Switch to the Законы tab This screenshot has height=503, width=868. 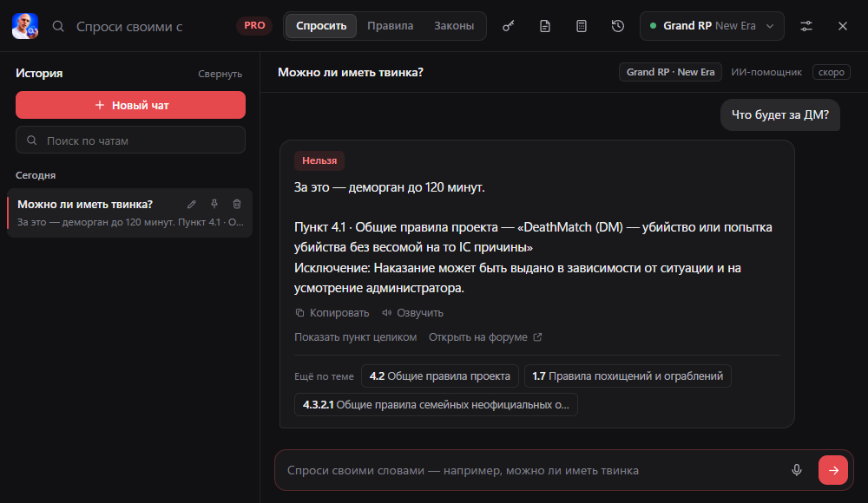pos(454,26)
